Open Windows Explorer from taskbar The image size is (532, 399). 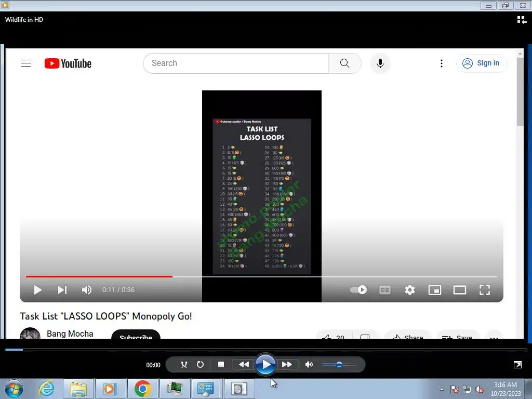tap(78, 389)
